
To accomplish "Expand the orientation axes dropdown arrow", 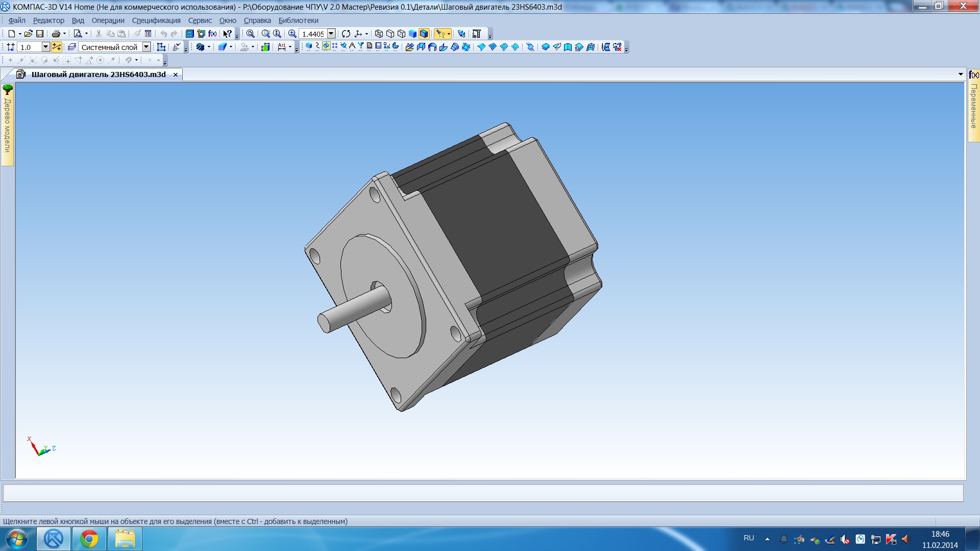I will [x=366, y=34].
